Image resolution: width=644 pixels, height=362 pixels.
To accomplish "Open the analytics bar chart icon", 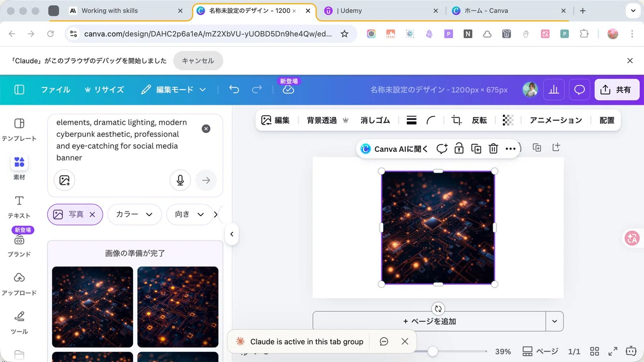I will click(553, 90).
